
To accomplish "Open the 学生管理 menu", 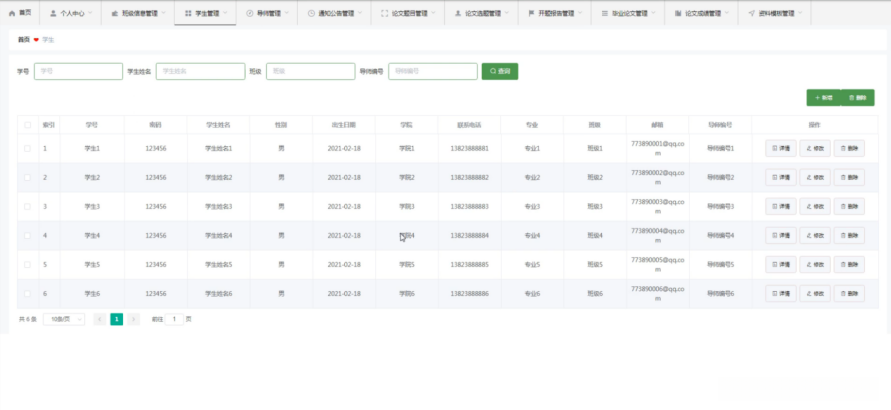I will tap(205, 13).
